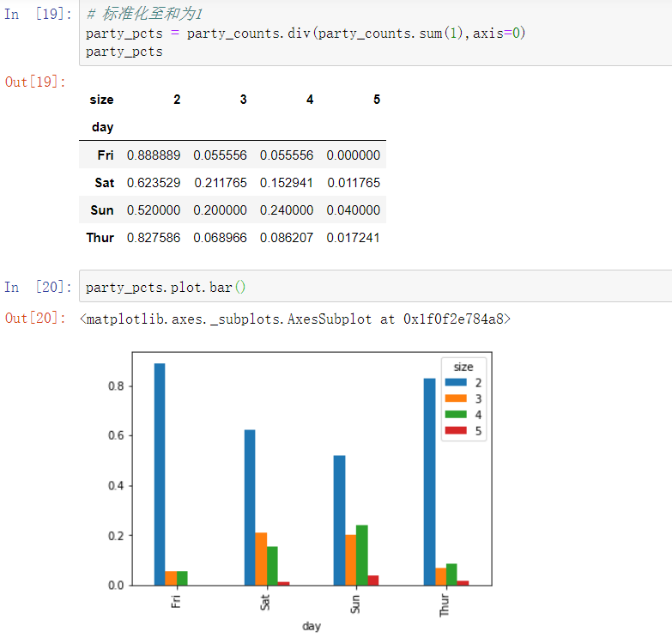Select the In [19] prompt label

38,14
